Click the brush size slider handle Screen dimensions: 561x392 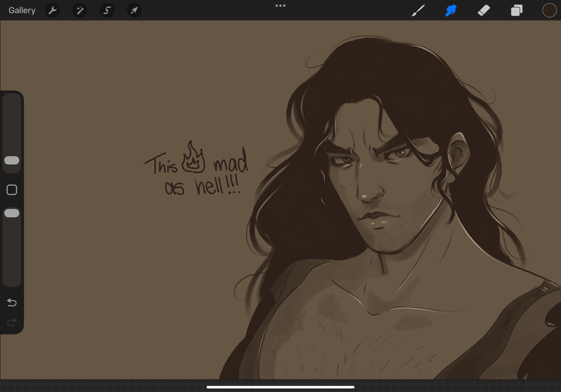click(x=12, y=161)
